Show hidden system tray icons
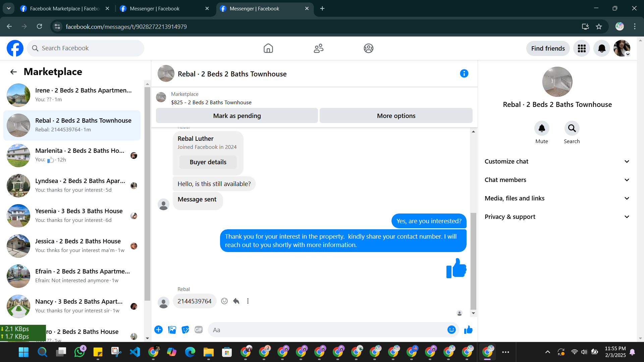Viewport: 644px width, 362px height. [x=547, y=352]
